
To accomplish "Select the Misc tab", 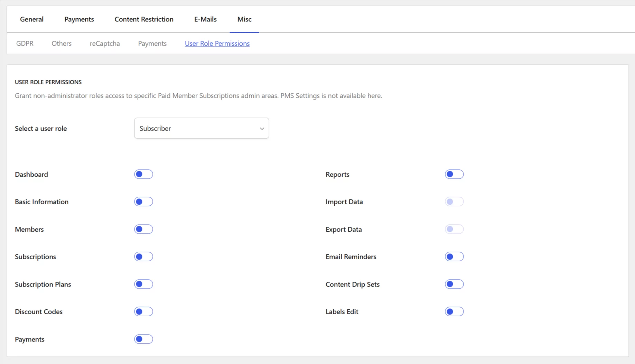I will click(x=244, y=19).
